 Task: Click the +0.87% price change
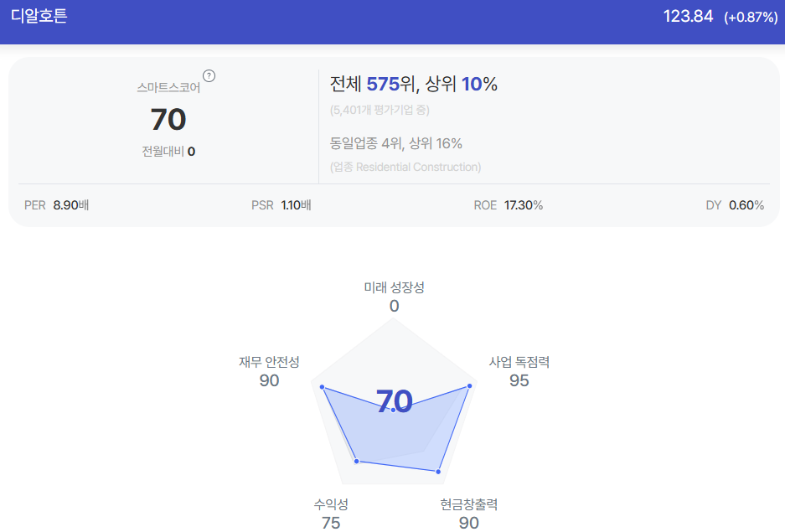click(751, 18)
